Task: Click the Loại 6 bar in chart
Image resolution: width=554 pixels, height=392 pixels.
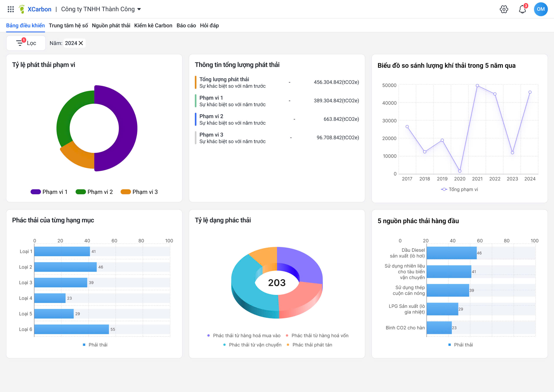Action: (x=71, y=329)
